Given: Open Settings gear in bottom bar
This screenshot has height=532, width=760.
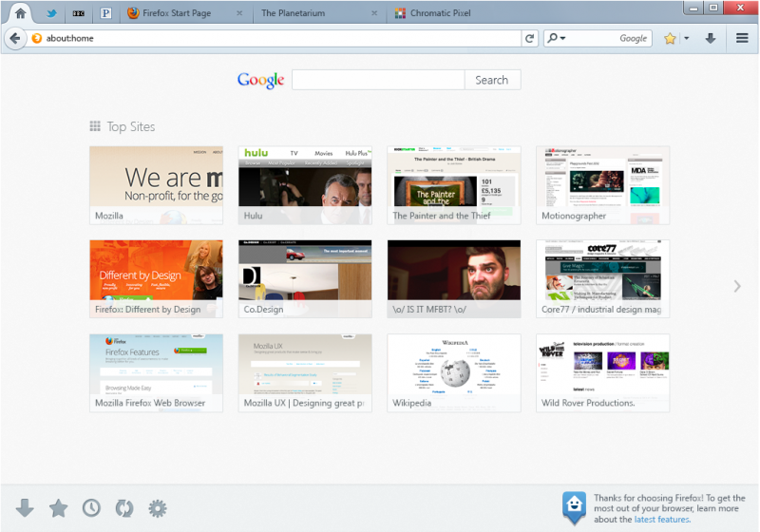Looking at the screenshot, I should coord(158,508).
